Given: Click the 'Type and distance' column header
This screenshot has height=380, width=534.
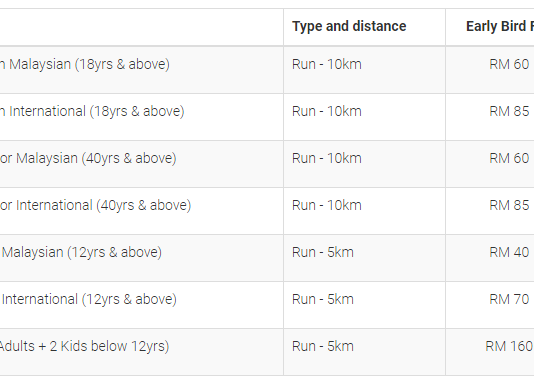Looking at the screenshot, I should click(x=349, y=27).
